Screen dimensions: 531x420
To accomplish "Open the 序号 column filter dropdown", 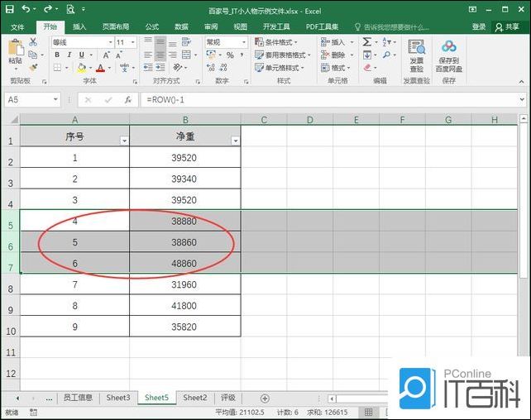I will tap(124, 141).
